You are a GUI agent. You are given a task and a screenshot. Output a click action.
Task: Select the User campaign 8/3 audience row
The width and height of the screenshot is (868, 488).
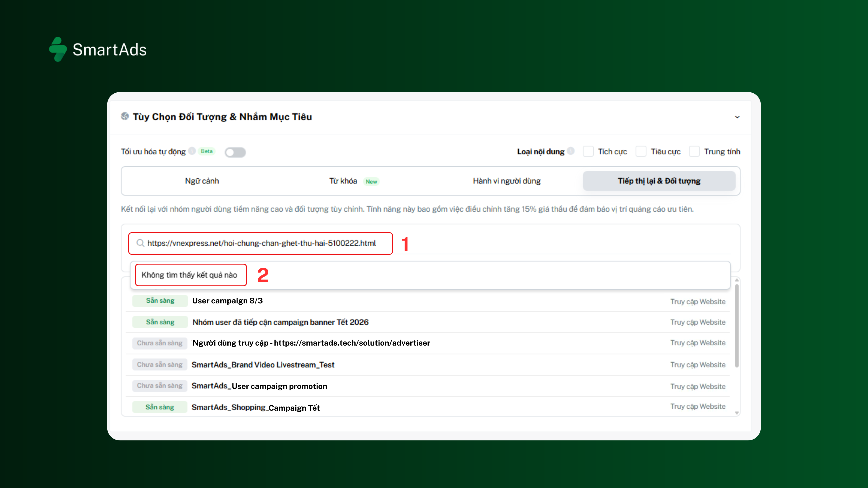tap(428, 301)
